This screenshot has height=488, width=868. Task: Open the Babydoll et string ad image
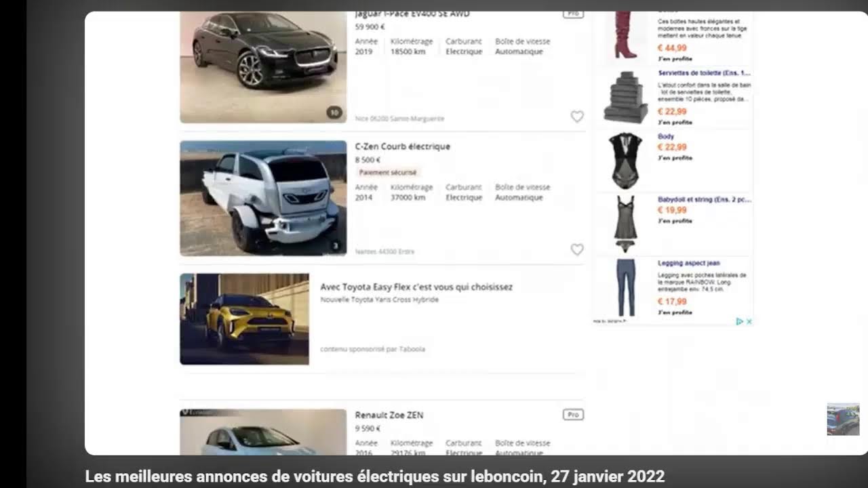tap(625, 224)
